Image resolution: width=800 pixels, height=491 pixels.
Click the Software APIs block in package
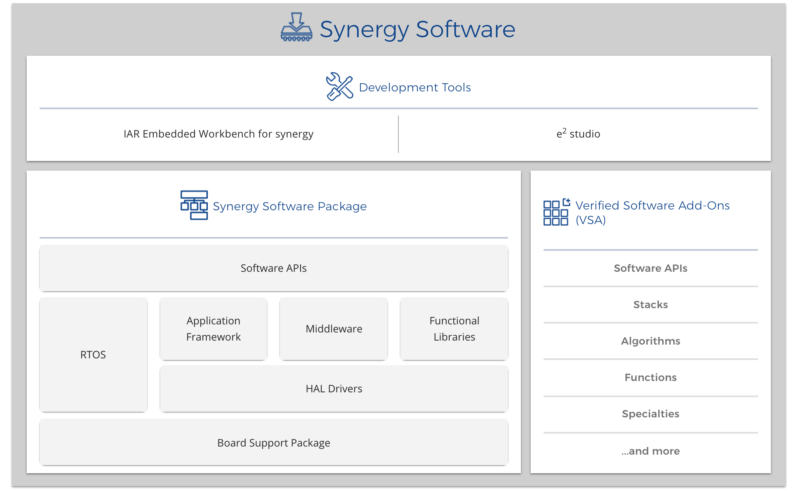click(x=273, y=268)
